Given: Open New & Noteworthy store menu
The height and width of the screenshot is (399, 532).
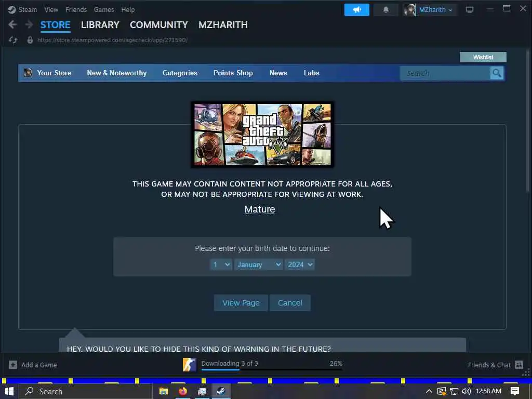Looking at the screenshot, I should point(117,73).
